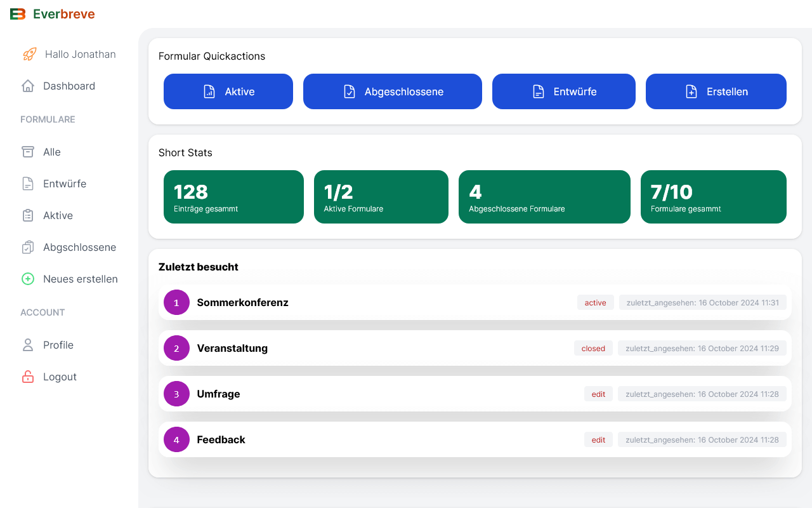Click the file icon in Entwürfe quickaction

[x=538, y=91]
